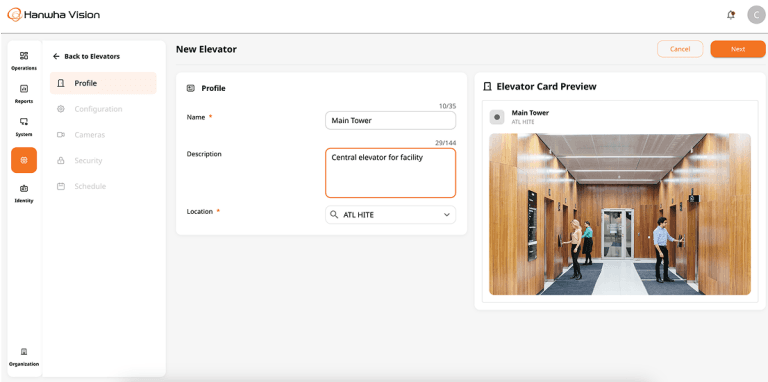The width and height of the screenshot is (768, 382).
Task: Click the Next button
Action: (738, 49)
